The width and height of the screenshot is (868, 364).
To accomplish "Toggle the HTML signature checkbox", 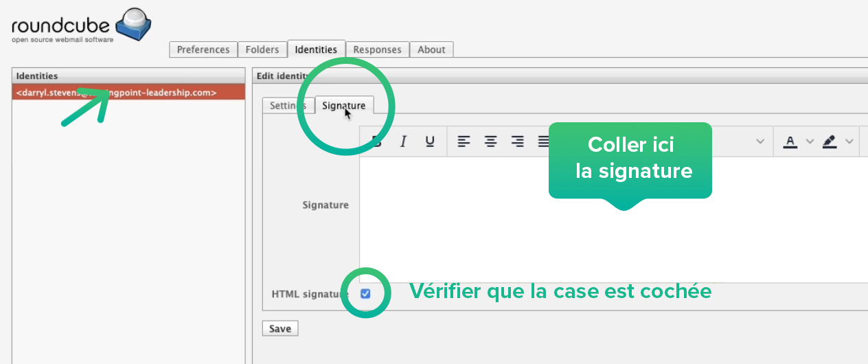I will 365,293.
